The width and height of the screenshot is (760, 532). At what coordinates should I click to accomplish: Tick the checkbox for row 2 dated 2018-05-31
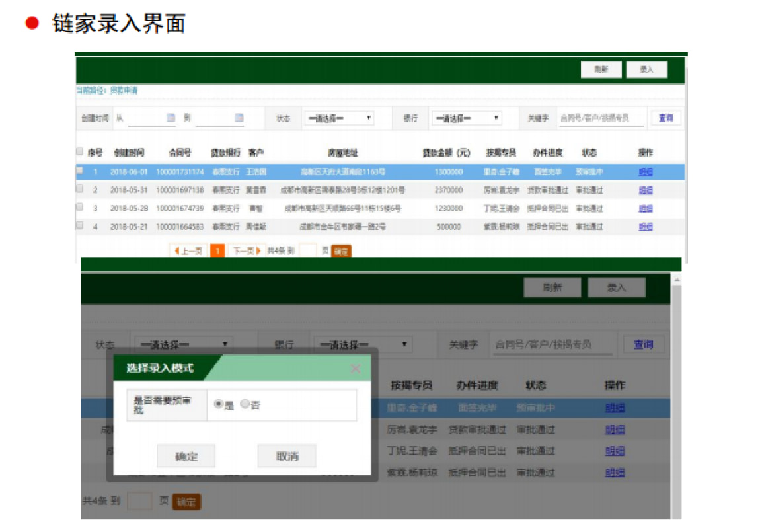79,188
